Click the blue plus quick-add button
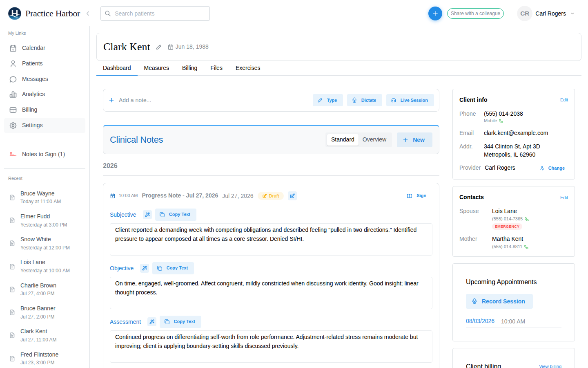Image resolution: width=588 pixels, height=368 pixels. click(x=435, y=13)
